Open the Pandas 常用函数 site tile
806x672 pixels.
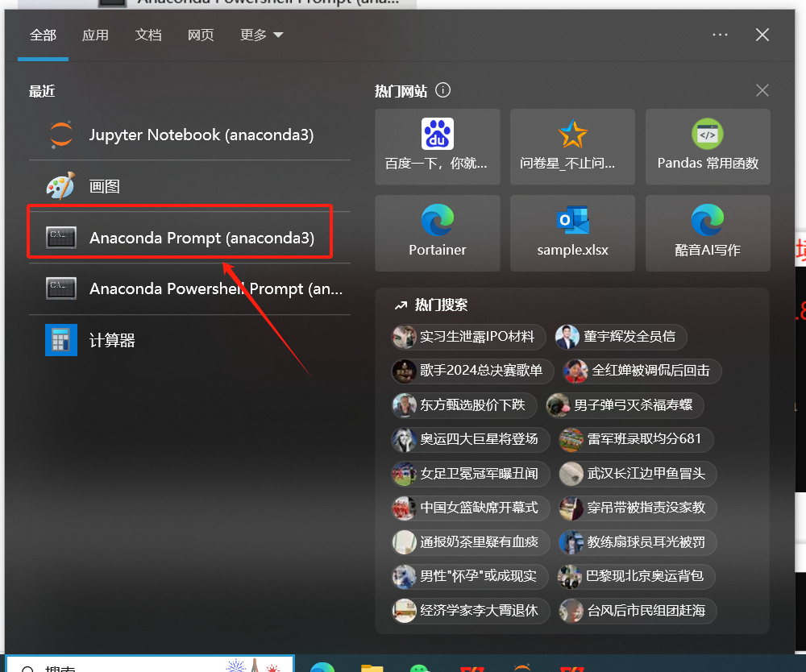click(x=708, y=147)
